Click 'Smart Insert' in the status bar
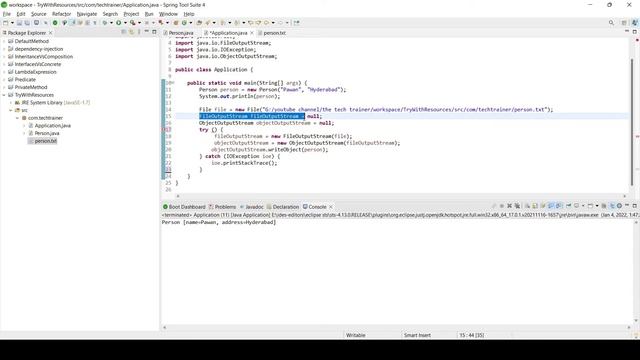640x360 pixels. [417, 335]
